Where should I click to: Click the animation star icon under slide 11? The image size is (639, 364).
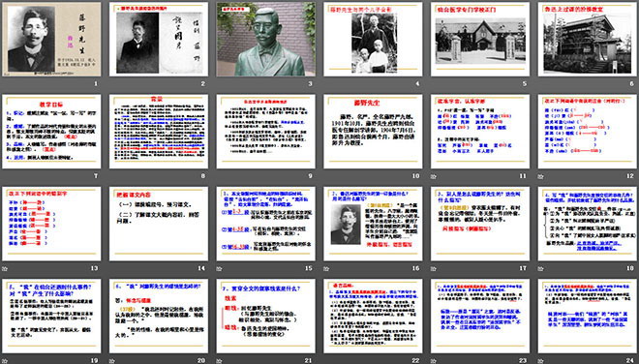coord(433,176)
